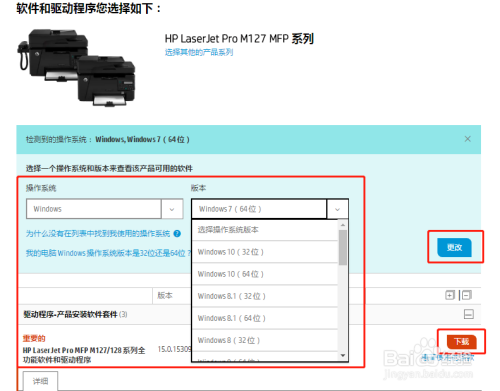Open link about 32位 or 64位 Windows version
The width and height of the screenshot is (500, 391).
[x=108, y=253]
